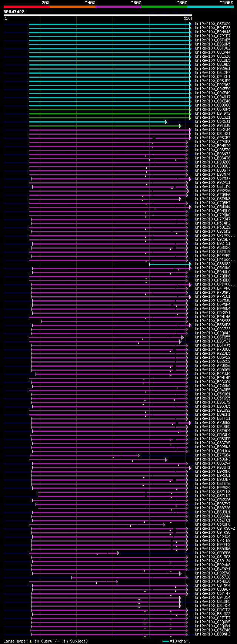Select label UniRef100_B7FG64
This screenshot has width=237, height=644.
pyautogui.click(x=213, y=455)
